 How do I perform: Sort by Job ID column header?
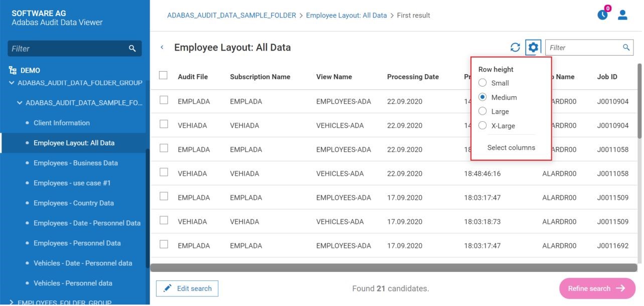click(x=607, y=77)
